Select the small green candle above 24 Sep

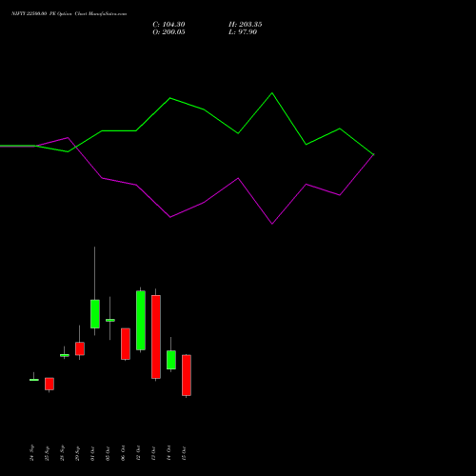[x=34, y=380]
